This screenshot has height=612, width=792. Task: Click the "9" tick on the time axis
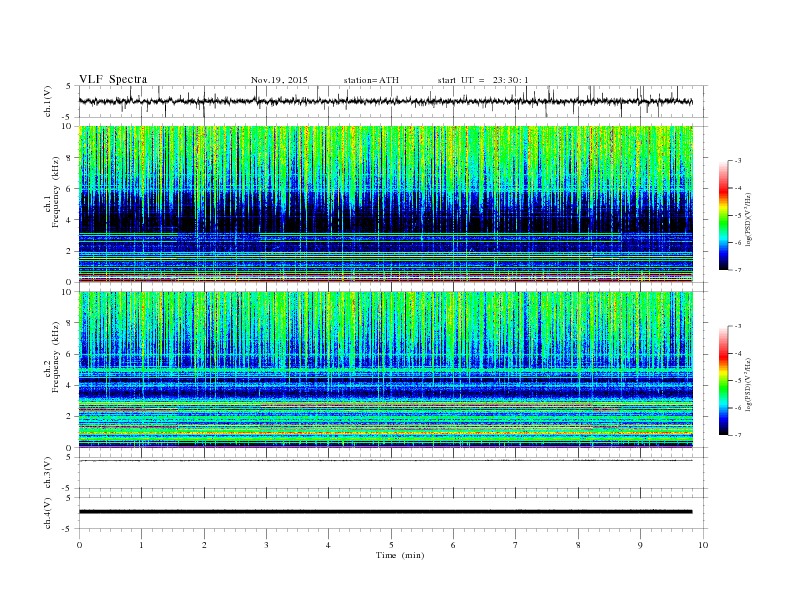coord(640,545)
